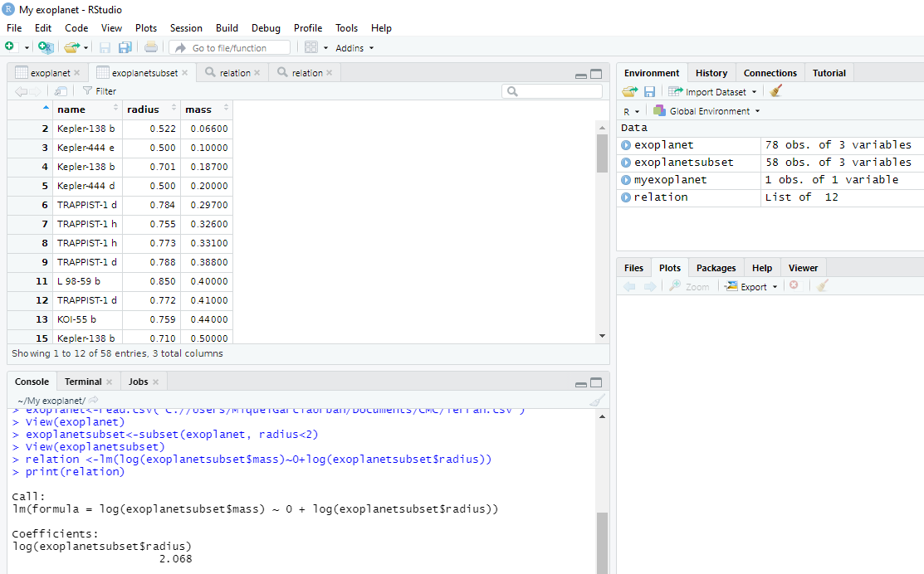Open the Export menu in the Plots pane

coord(750,286)
